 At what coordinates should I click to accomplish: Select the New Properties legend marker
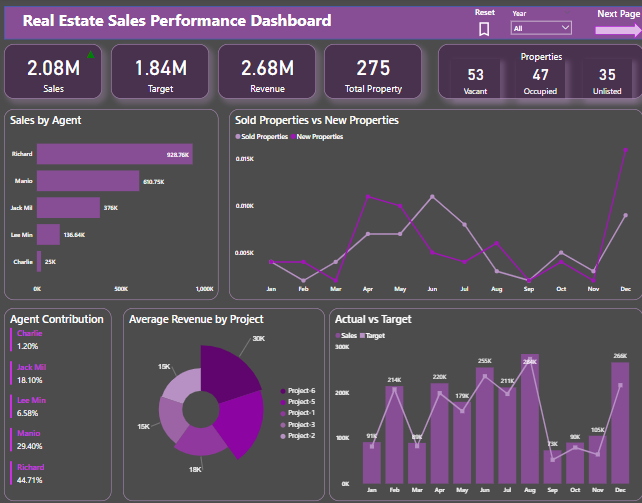[293, 136]
